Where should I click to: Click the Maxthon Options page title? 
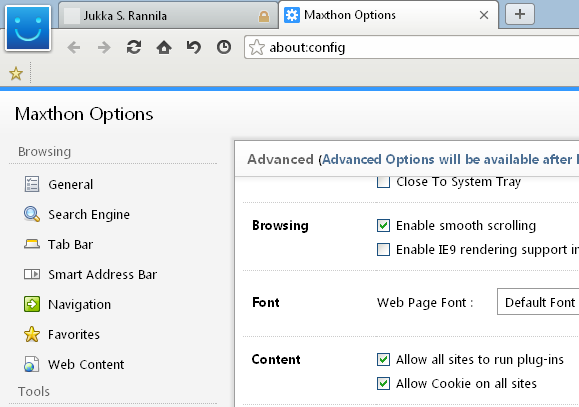point(84,114)
